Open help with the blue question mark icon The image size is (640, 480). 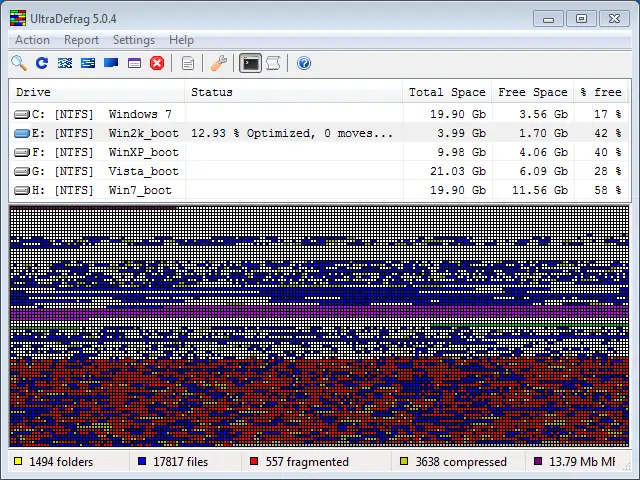coord(304,63)
